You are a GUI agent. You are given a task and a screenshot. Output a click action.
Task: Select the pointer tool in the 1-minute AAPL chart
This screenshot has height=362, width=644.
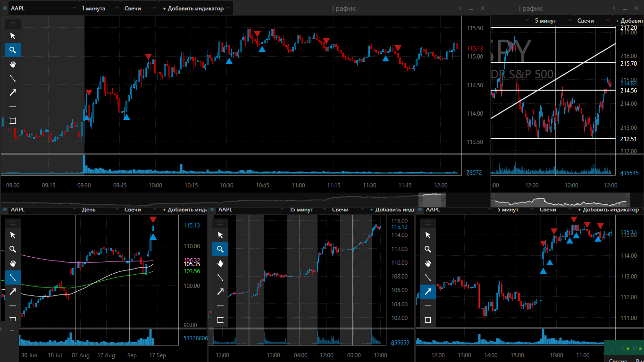point(13,36)
